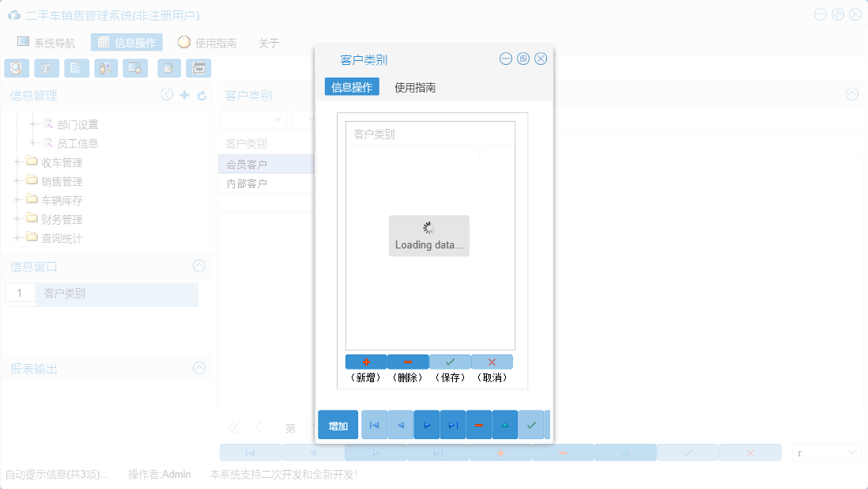Click the 增加 button
868x489 pixels.
[x=338, y=425]
